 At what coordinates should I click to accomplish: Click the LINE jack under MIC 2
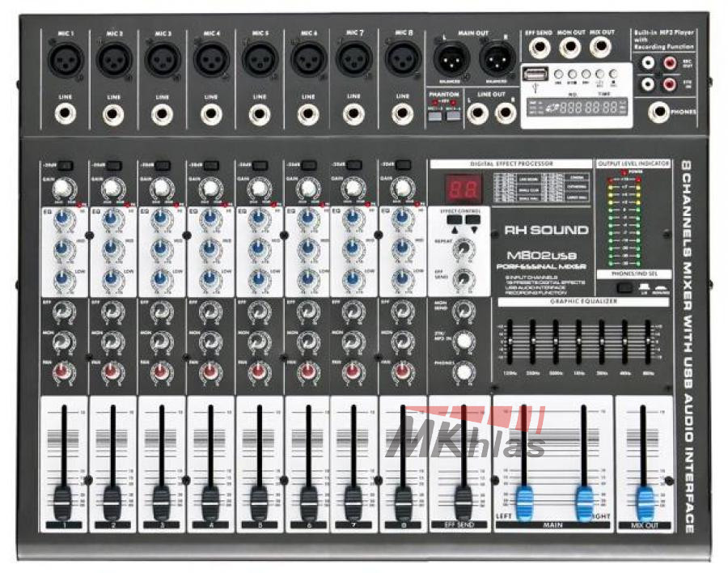tap(114, 114)
